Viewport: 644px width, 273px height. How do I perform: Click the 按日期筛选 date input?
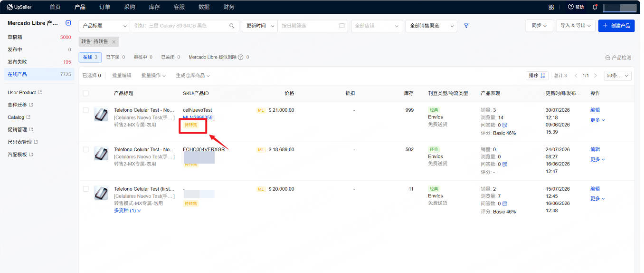click(x=313, y=26)
